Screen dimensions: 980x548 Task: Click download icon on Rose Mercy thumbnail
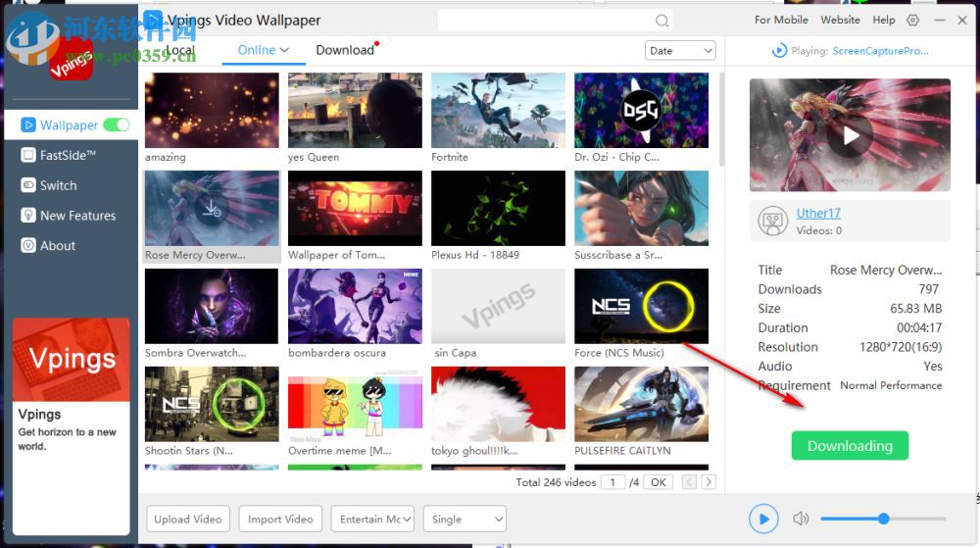click(x=212, y=208)
